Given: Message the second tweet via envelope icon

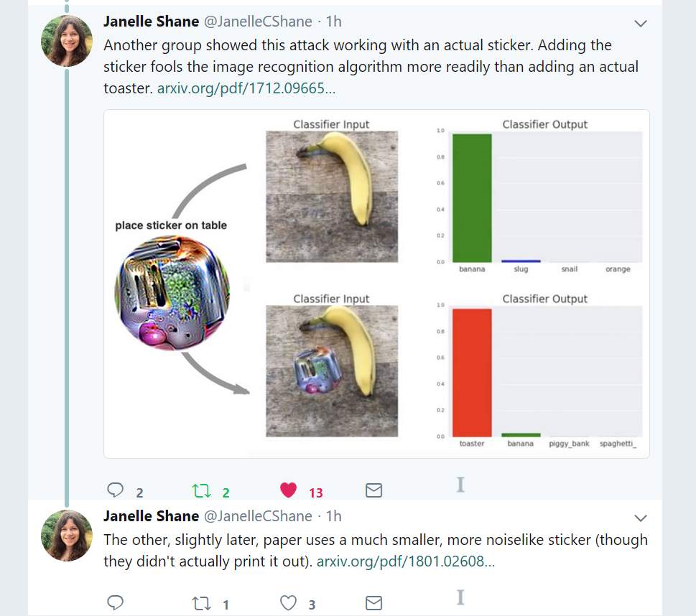Looking at the screenshot, I should pyautogui.click(x=373, y=603).
